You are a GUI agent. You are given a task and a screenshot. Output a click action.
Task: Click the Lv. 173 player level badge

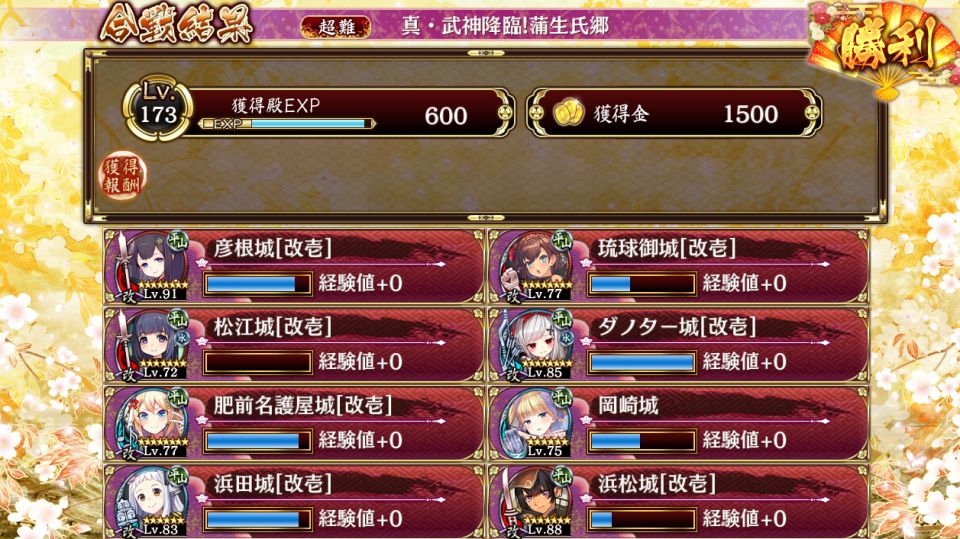[158, 108]
